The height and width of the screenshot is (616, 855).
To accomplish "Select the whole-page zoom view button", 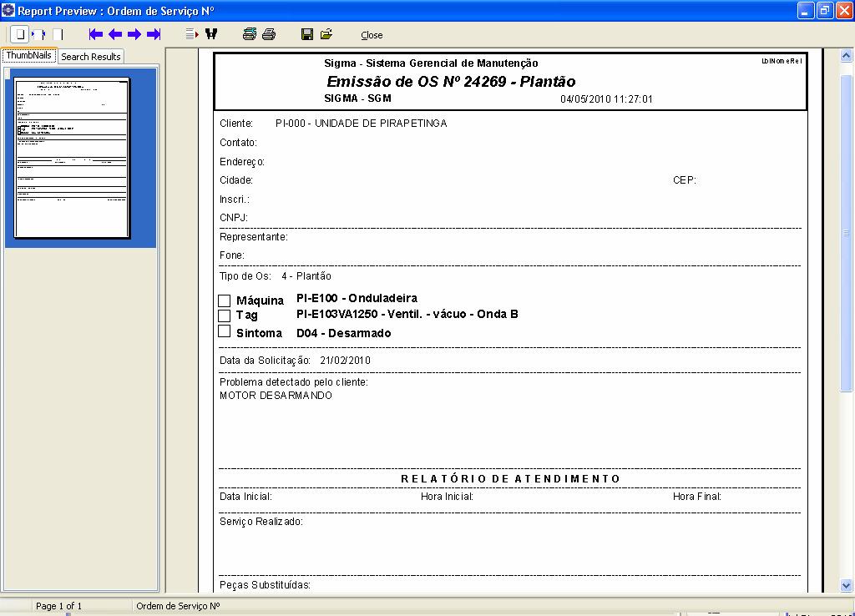I will tap(20, 34).
